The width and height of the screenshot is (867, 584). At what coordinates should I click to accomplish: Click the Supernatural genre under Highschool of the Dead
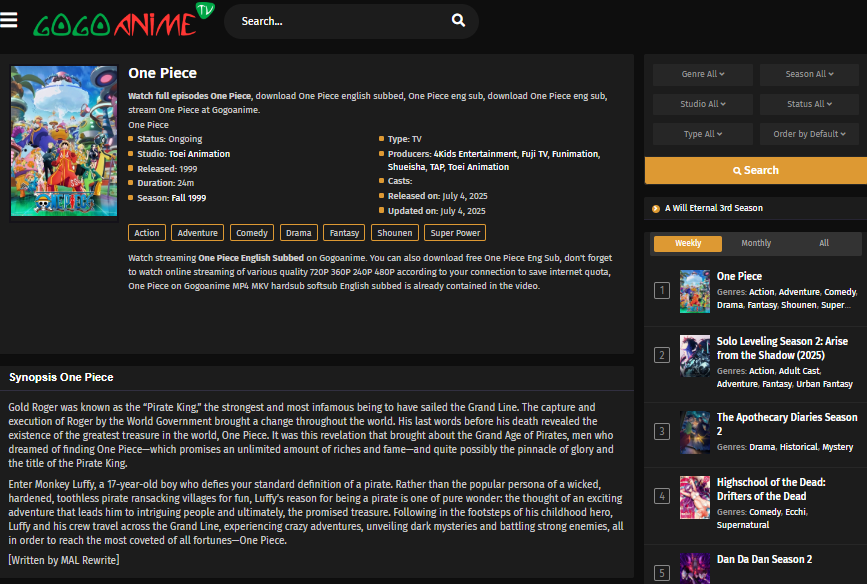[743, 525]
